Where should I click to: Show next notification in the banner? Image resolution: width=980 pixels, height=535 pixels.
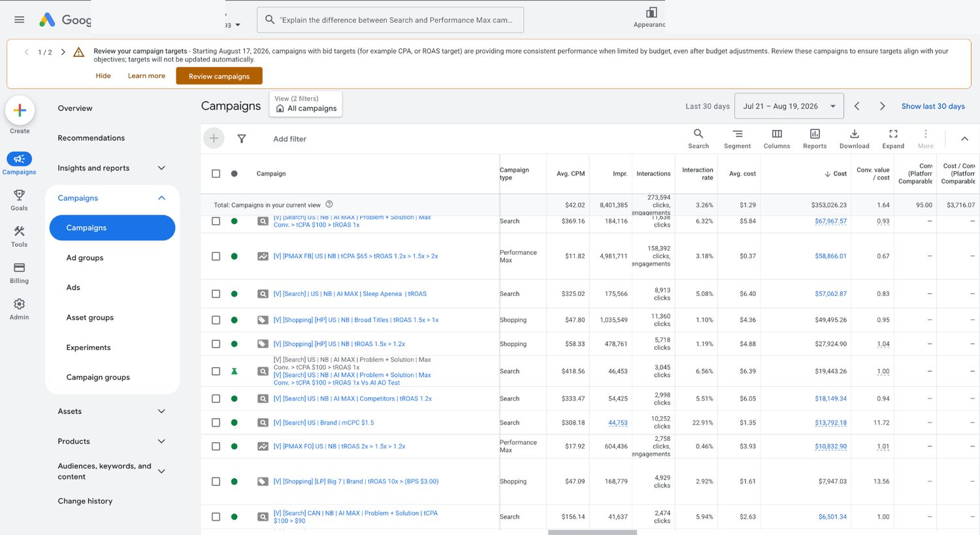coord(63,52)
